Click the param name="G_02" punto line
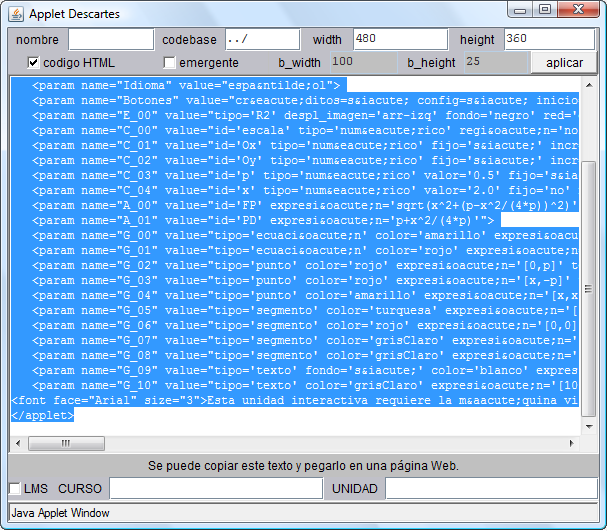Image resolution: width=608 pixels, height=531 pixels. 305,266
